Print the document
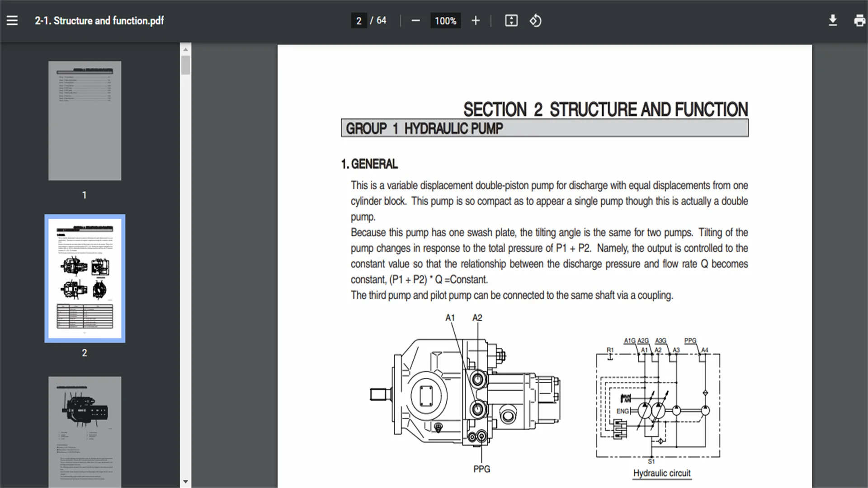The width and height of the screenshot is (868, 488). (859, 21)
